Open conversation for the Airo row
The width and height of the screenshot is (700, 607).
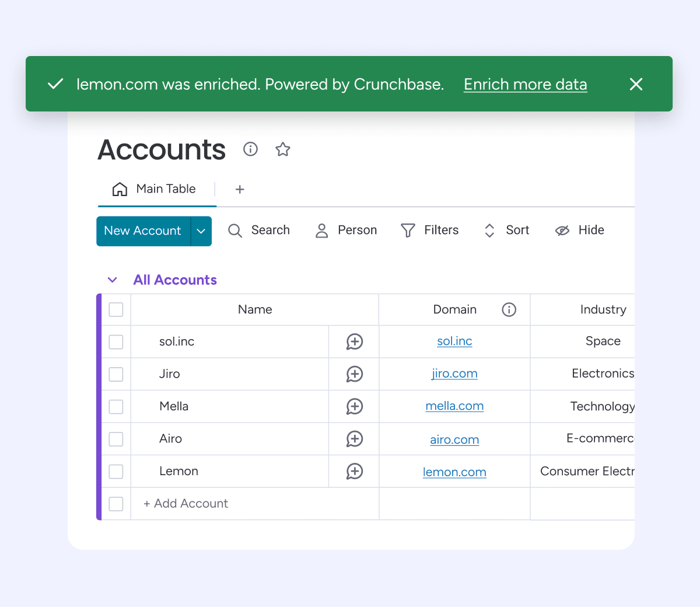tap(355, 439)
